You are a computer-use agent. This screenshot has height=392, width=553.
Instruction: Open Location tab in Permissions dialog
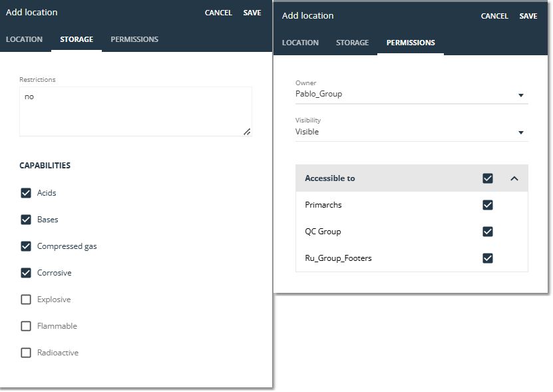click(301, 43)
